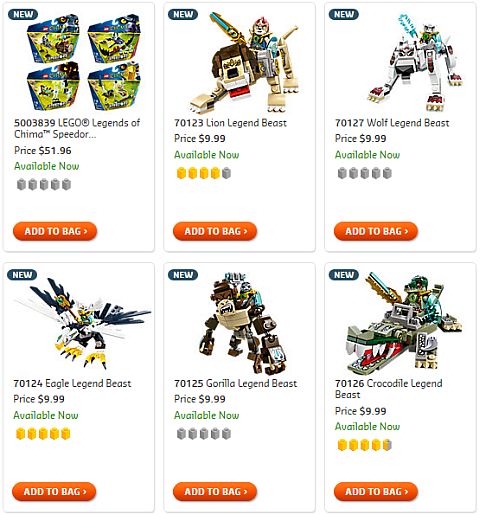
Task: View the Gorilla Legend Beast product image
Action: 243,323
